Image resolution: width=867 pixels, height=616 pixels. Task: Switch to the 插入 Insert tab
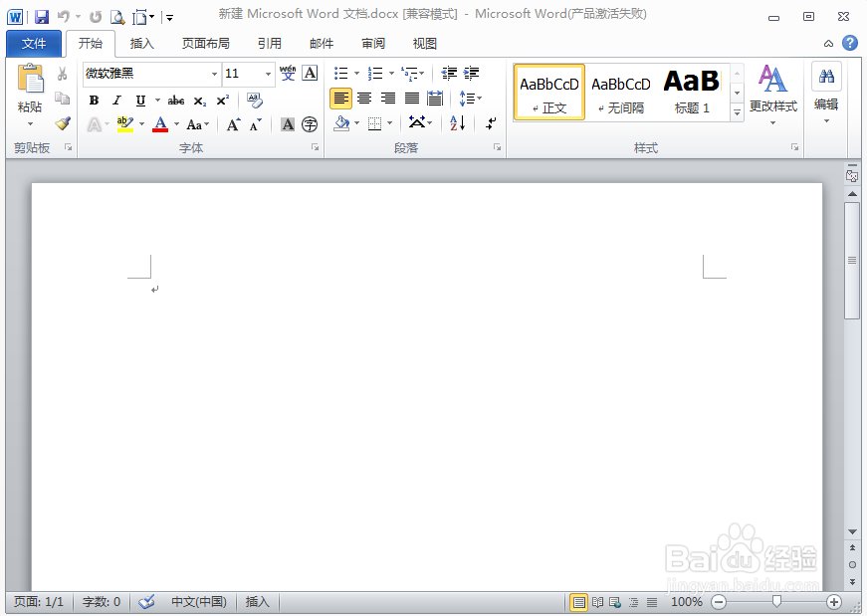tap(141, 44)
